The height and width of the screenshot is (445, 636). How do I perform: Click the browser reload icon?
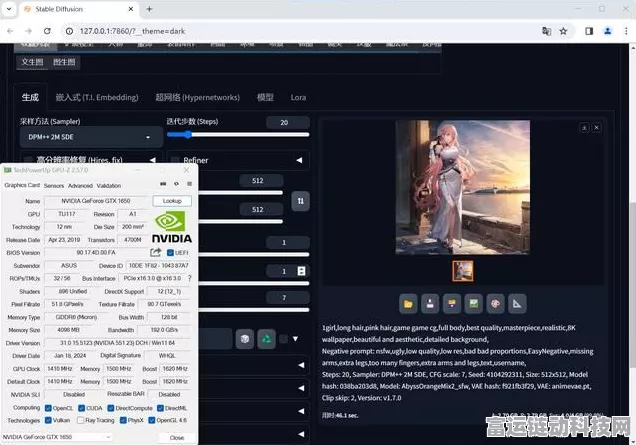(x=47, y=31)
